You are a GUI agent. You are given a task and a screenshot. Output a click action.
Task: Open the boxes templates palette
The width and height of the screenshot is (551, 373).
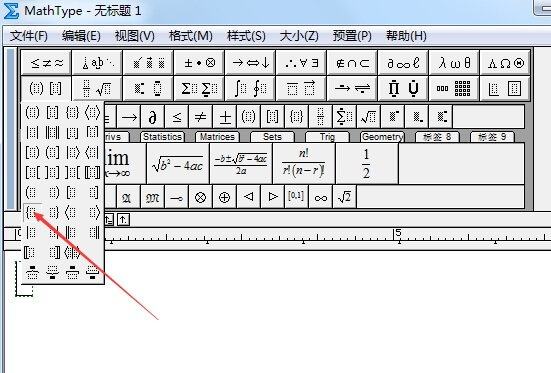pyautogui.click(x=505, y=88)
